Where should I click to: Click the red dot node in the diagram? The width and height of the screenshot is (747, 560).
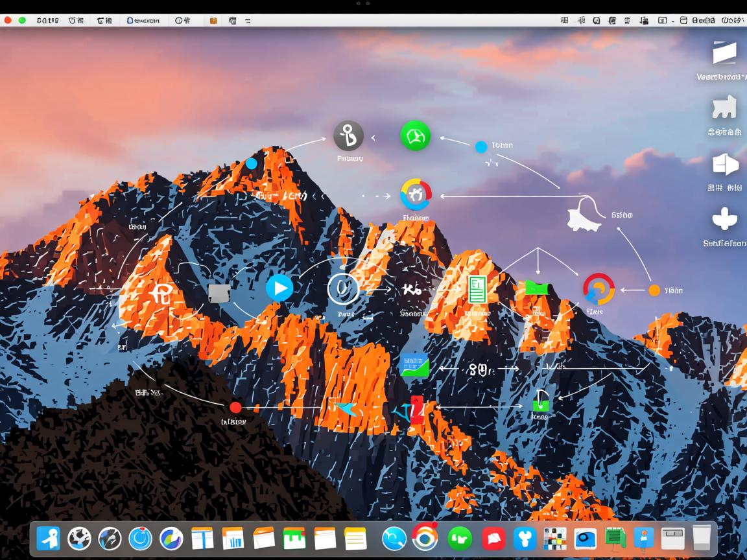pos(235,407)
